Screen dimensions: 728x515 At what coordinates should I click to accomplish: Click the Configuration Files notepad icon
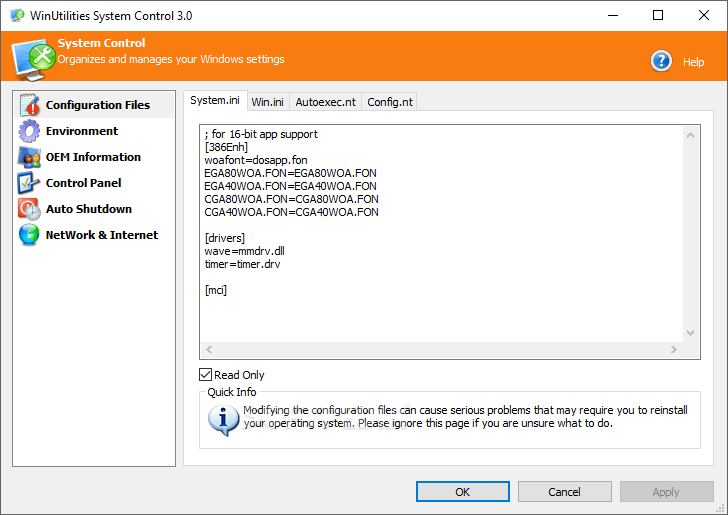click(x=29, y=104)
